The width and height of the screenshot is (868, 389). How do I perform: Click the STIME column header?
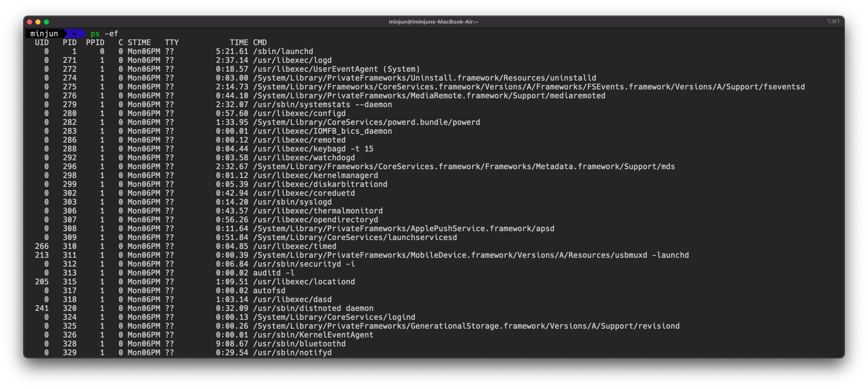click(139, 43)
